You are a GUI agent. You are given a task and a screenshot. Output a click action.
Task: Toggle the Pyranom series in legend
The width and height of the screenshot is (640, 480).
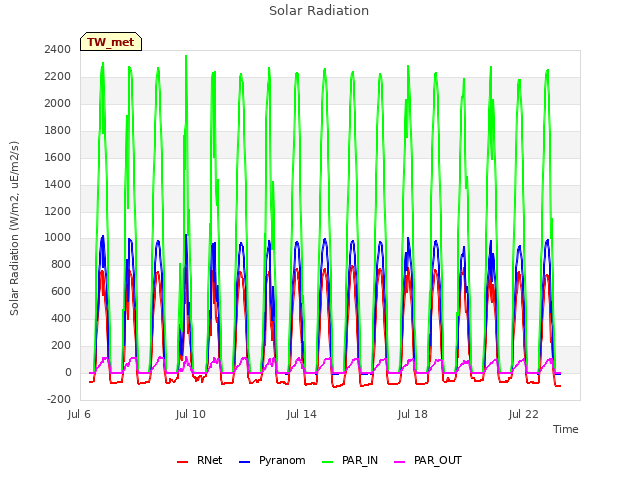click(x=272, y=460)
